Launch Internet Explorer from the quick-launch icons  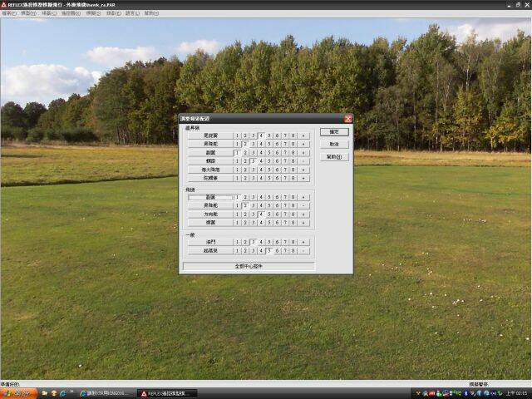(63, 393)
